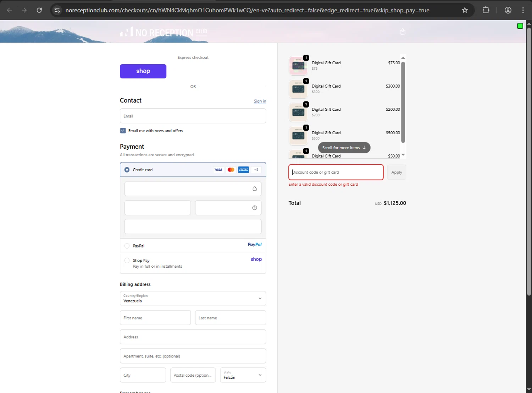This screenshot has height=393, width=532.
Task: Click the order list scroll-down arrow
Action: tap(403, 155)
